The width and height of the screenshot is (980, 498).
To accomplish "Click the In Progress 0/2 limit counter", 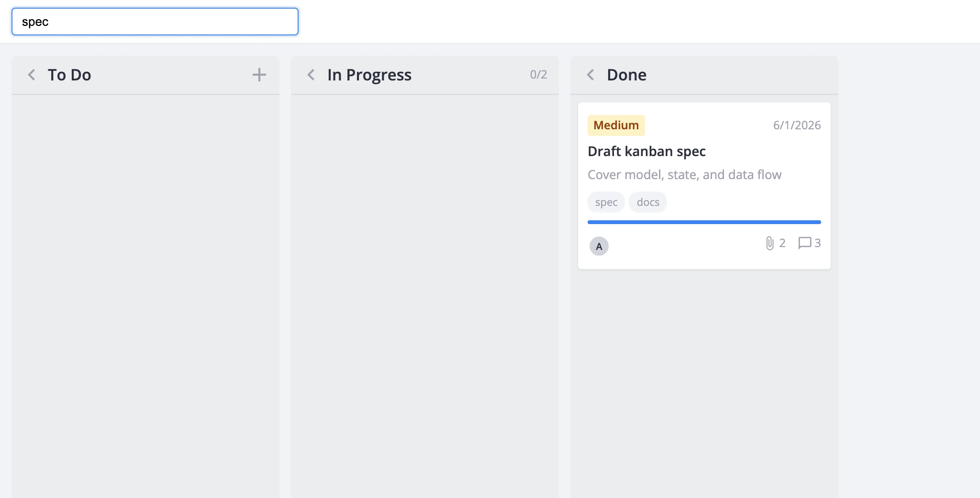I will click(x=538, y=74).
